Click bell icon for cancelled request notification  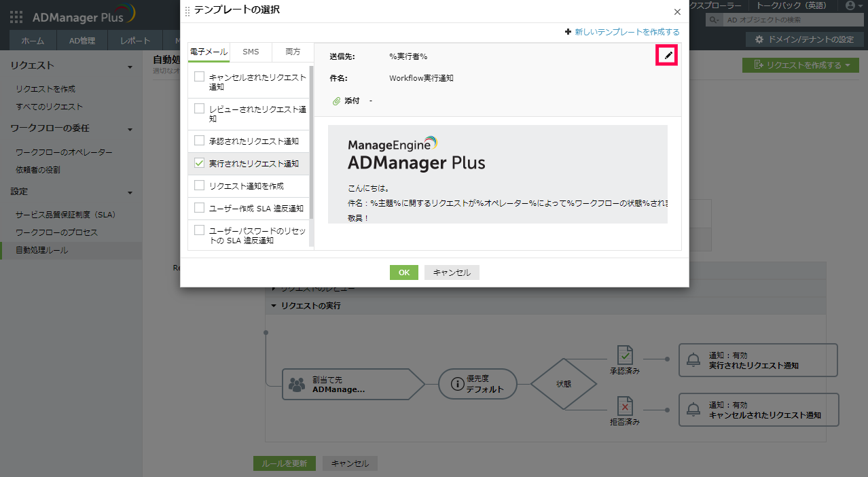click(x=693, y=410)
